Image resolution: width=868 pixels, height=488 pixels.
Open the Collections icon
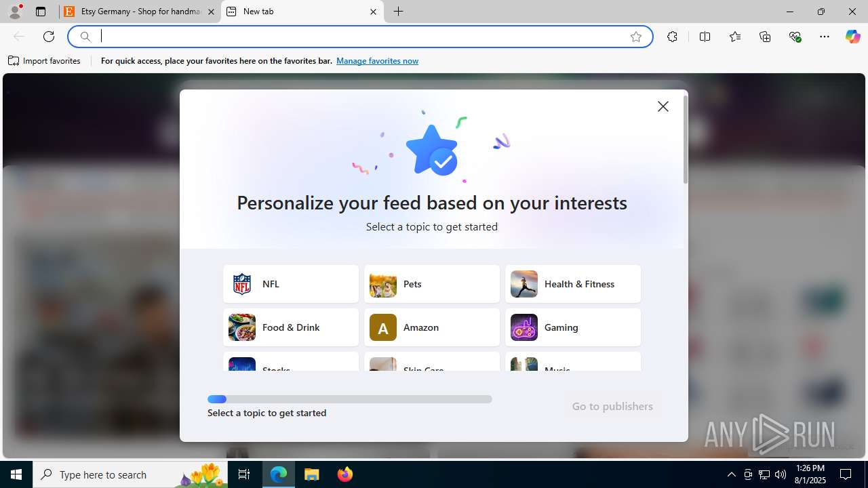(765, 37)
